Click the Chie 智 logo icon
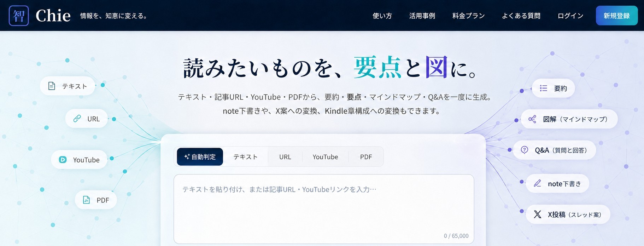 coord(19,16)
